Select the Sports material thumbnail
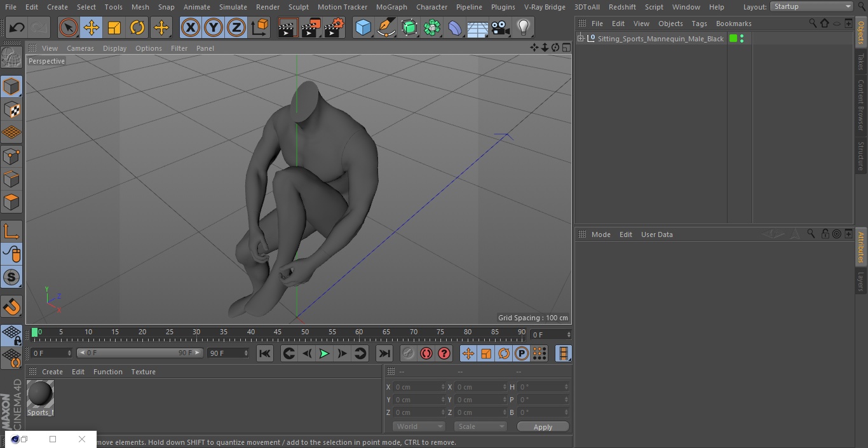 pyautogui.click(x=40, y=395)
